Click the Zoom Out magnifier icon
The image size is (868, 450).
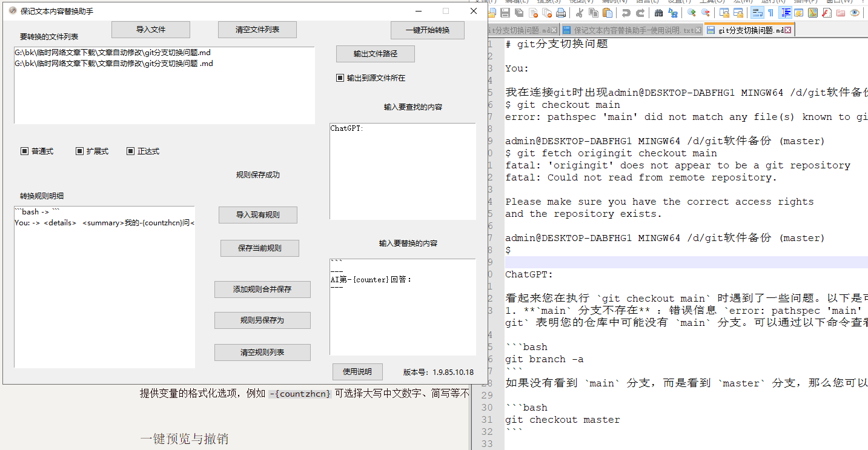coord(706,13)
